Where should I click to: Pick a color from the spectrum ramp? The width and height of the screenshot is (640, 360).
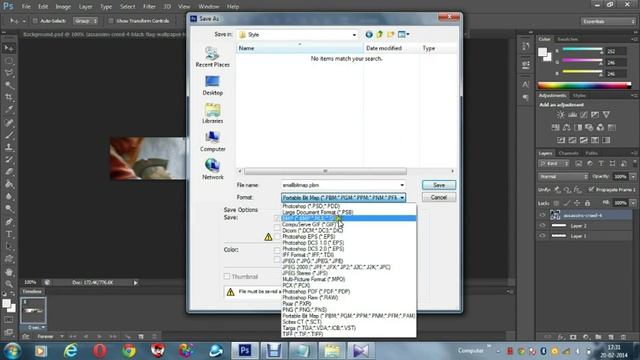point(584,85)
